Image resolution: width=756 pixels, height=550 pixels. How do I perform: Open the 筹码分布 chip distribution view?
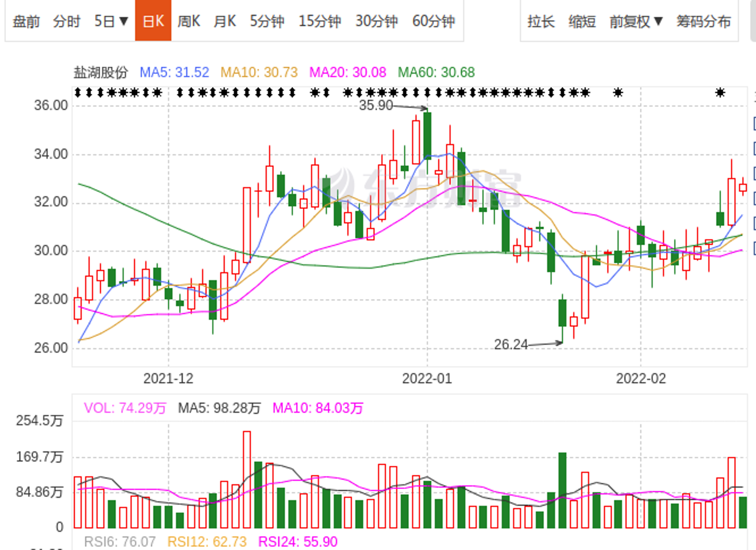tap(704, 21)
